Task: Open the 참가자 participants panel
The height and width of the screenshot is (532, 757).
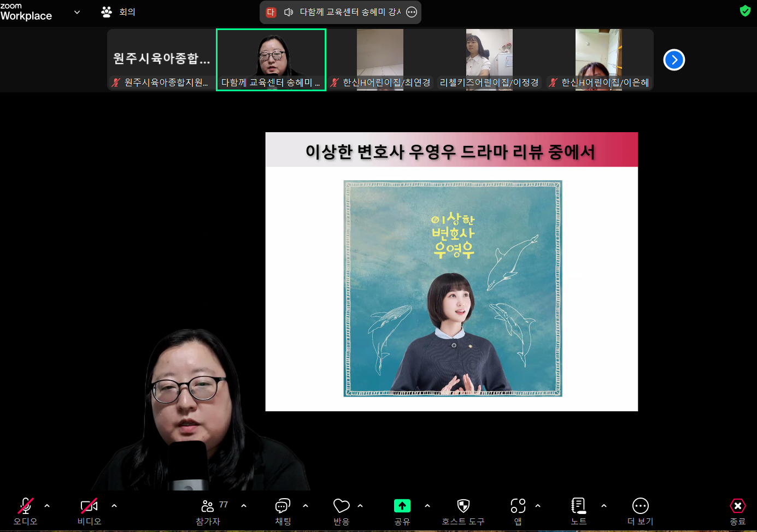Action: click(208, 511)
